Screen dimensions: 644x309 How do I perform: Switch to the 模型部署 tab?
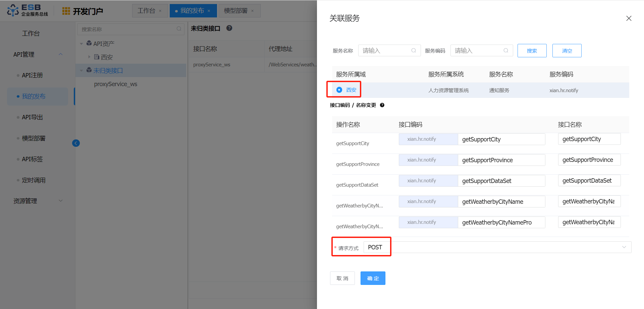click(x=235, y=11)
